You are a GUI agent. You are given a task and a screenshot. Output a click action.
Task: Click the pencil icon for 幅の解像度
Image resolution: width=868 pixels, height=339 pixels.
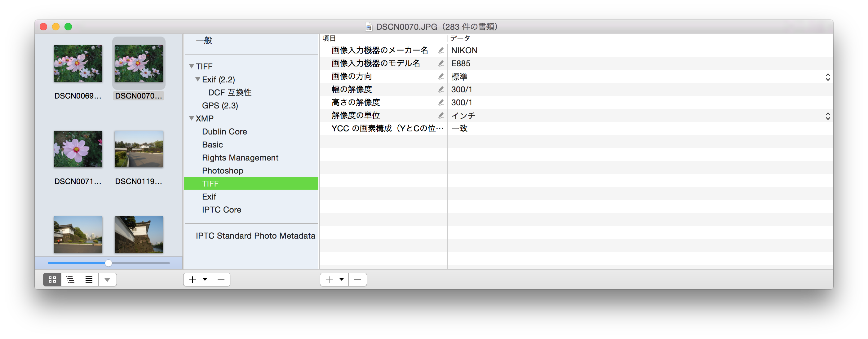click(441, 89)
